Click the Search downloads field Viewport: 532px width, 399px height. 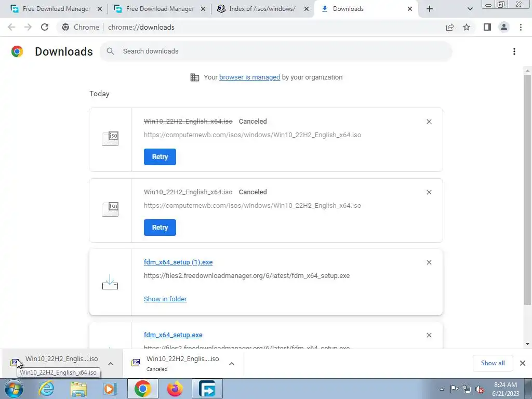tap(276, 51)
